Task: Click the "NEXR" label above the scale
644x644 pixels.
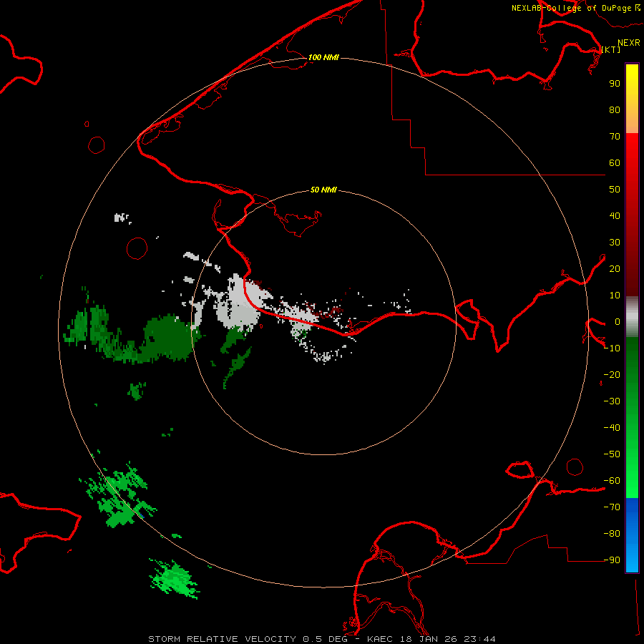Action: coord(629,43)
